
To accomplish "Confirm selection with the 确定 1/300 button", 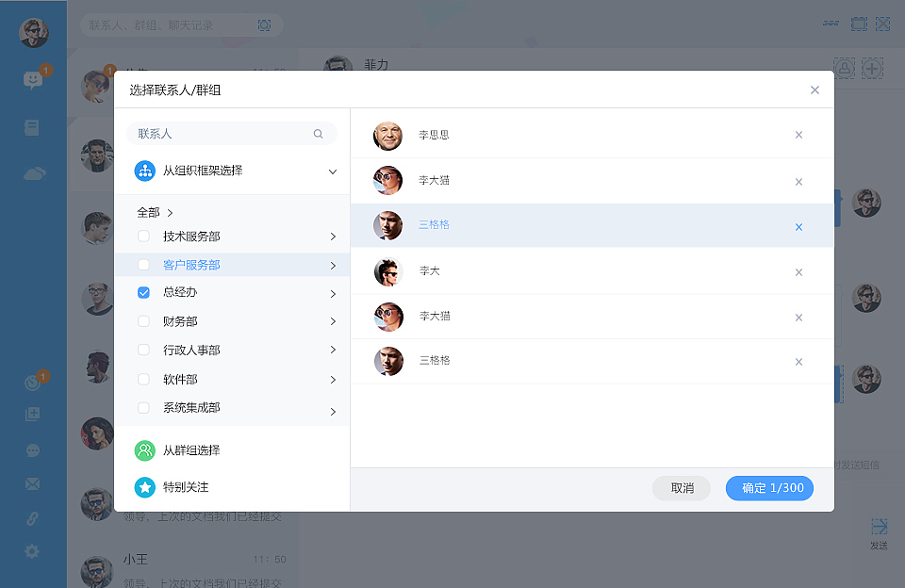I will tap(769, 488).
